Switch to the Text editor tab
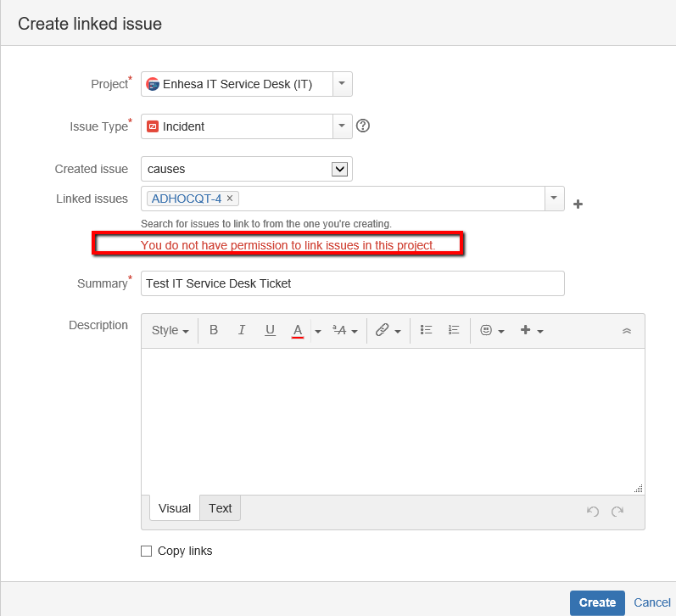Screen dimensions: 676x616 (x=221, y=508)
